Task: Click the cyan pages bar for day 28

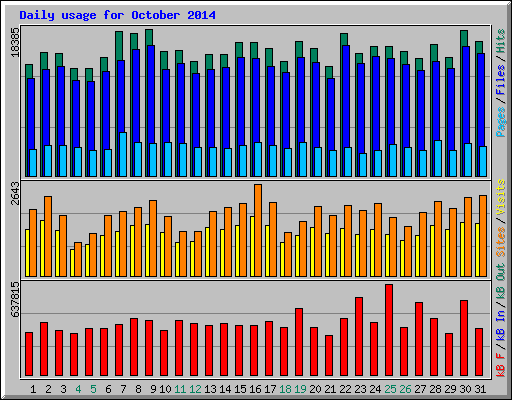Action: coord(438,158)
